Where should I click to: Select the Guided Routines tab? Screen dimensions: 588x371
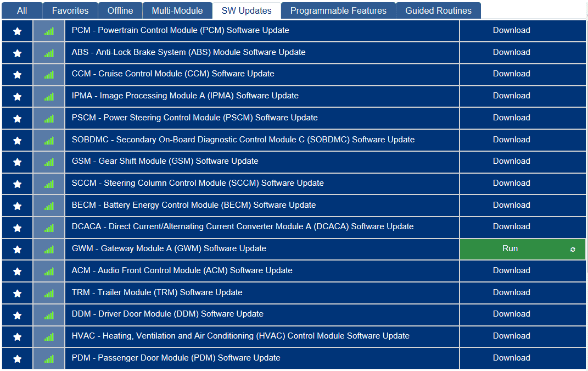pos(438,10)
